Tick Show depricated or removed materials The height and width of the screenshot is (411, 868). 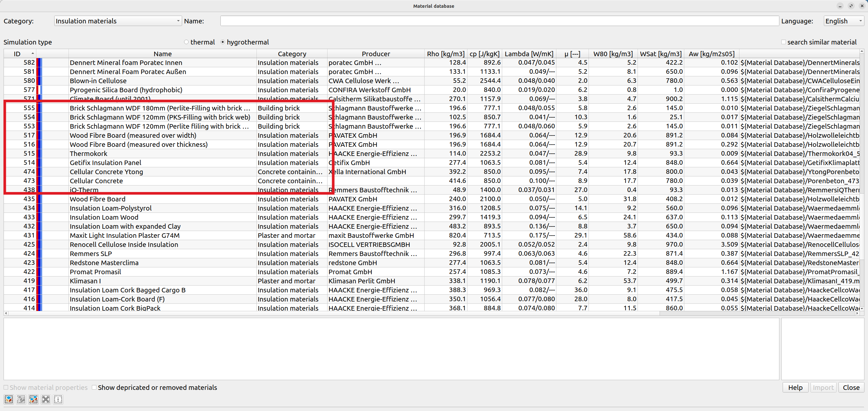[x=94, y=387]
